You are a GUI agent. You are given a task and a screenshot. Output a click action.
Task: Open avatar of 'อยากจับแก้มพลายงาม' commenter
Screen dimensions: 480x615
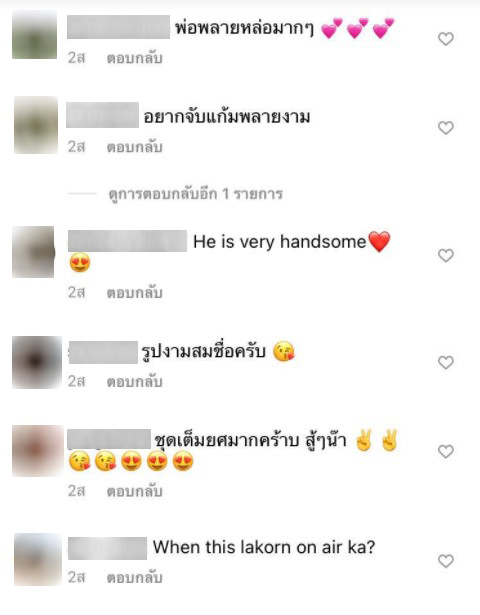pyautogui.click(x=36, y=125)
